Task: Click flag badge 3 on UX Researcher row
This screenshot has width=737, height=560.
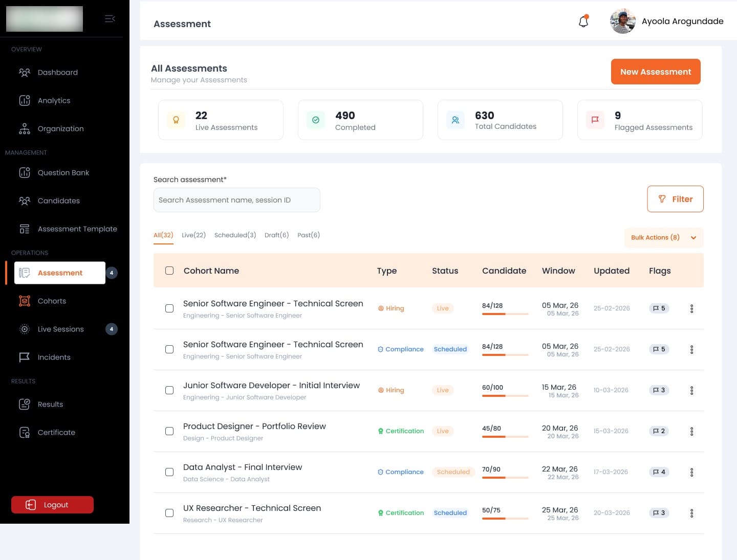Action: tap(659, 513)
